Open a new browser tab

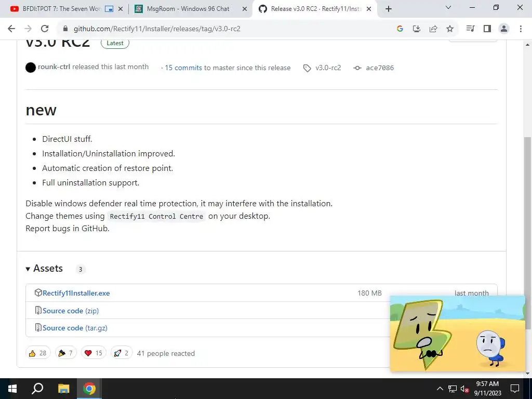coord(389,9)
